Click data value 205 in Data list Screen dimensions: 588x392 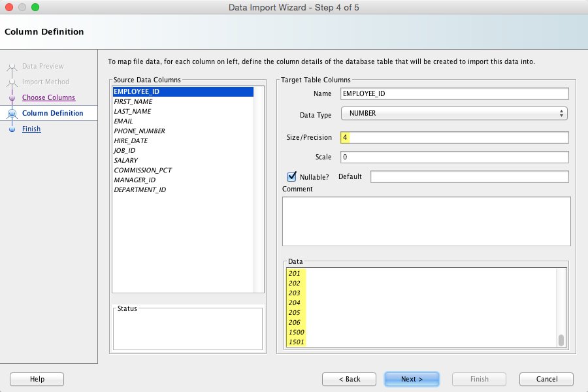(x=295, y=312)
